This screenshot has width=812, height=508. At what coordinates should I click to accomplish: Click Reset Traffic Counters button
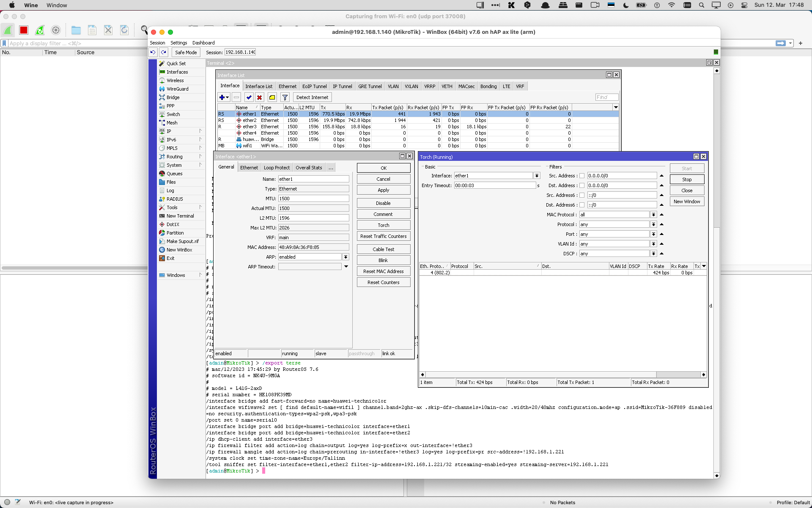384,236
